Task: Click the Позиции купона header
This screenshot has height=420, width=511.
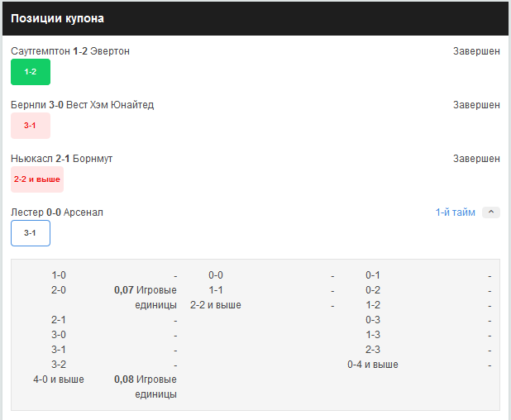Action: coord(57,18)
